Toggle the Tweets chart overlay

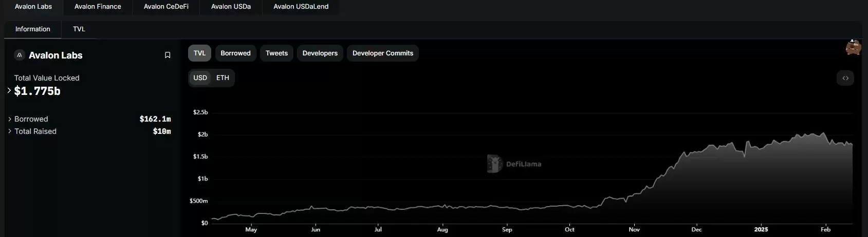tap(276, 53)
